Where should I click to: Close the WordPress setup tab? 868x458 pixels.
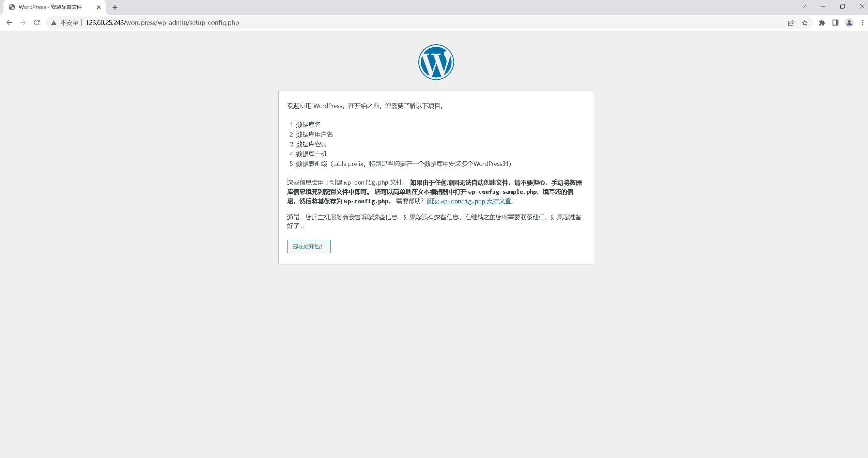point(99,7)
